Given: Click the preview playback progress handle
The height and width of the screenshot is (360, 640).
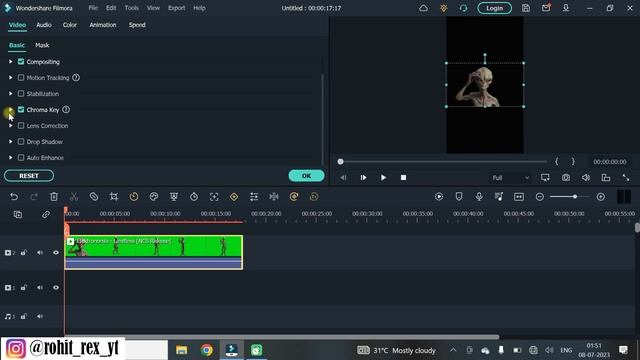Looking at the screenshot, I should [x=340, y=162].
